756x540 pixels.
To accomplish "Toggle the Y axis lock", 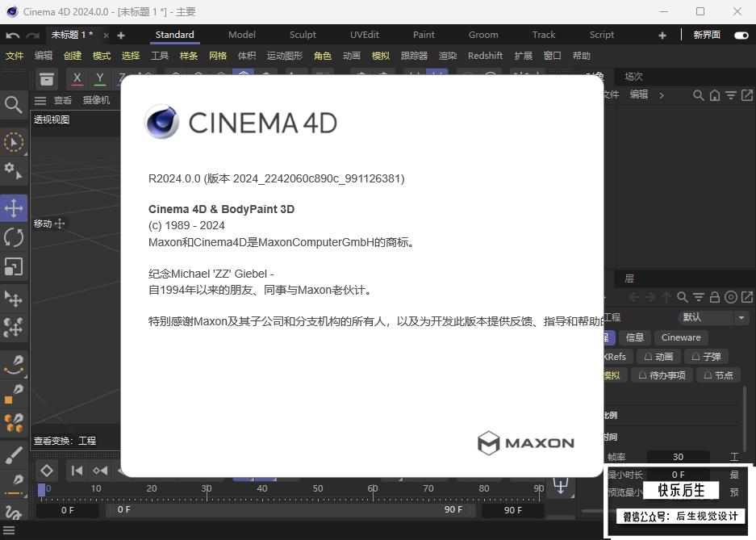I will [100, 78].
